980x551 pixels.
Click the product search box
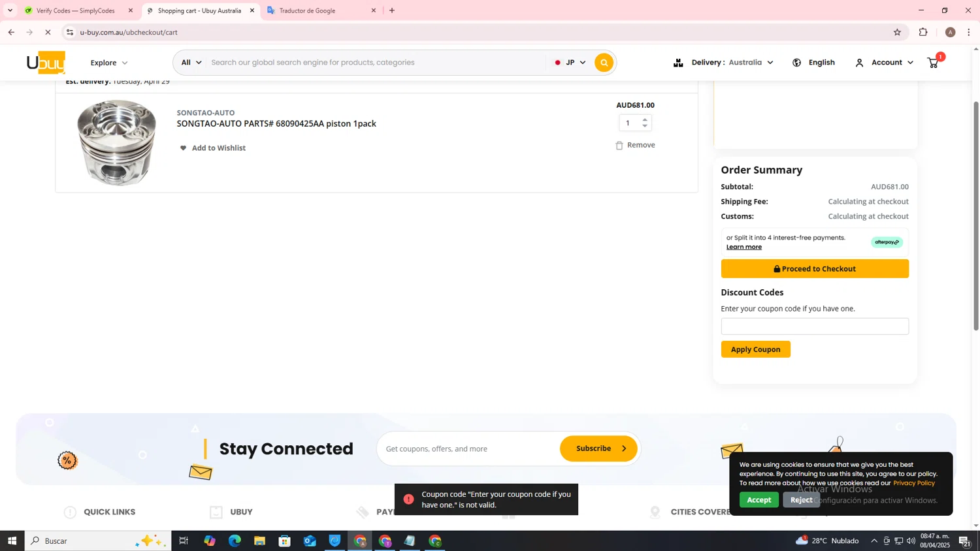pos(376,63)
